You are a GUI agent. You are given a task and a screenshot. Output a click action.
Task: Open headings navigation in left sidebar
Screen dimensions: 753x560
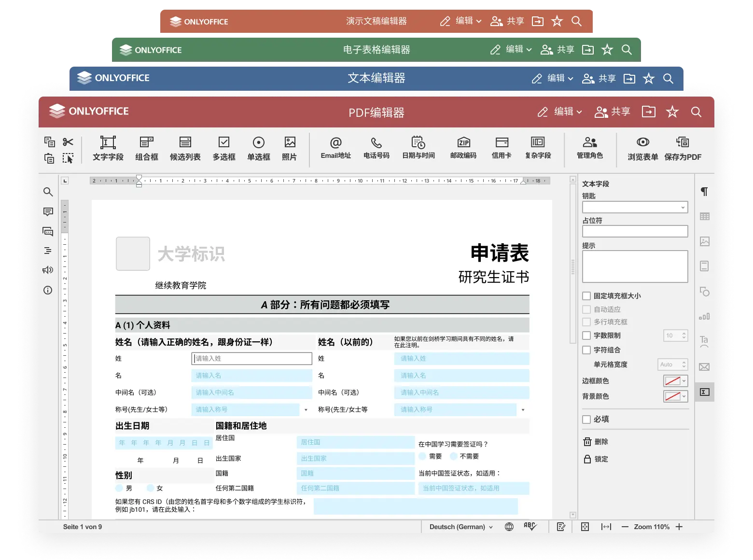click(48, 251)
